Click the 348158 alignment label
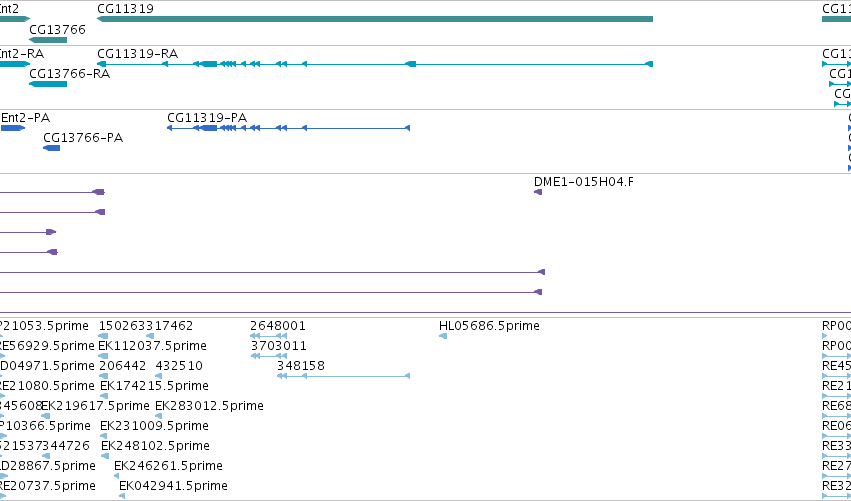The height and width of the screenshot is (501, 851). tap(301, 366)
